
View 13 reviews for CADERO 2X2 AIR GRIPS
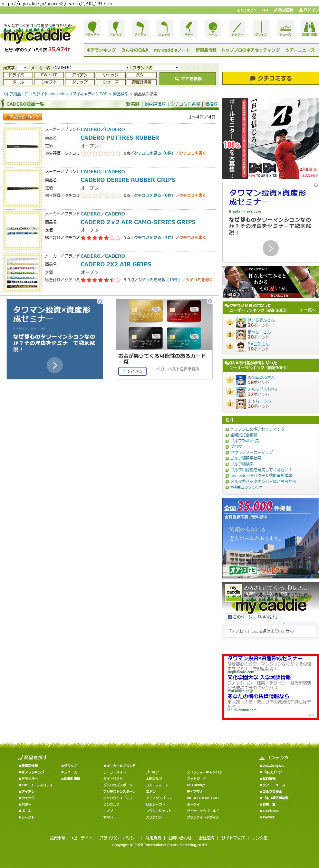tap(159, 280)
